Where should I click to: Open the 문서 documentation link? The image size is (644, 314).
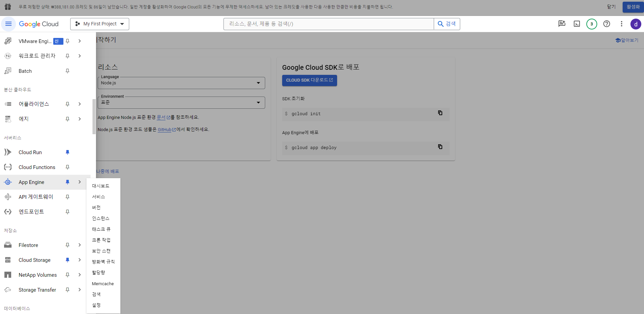163,117
